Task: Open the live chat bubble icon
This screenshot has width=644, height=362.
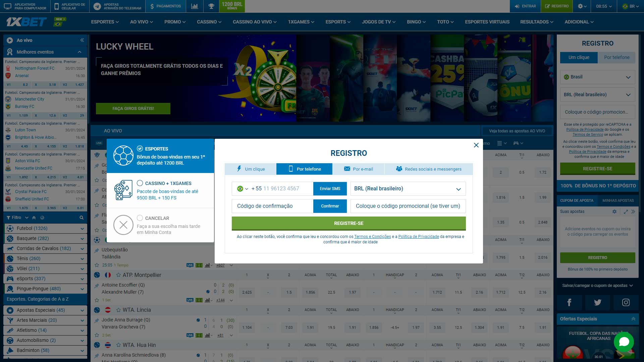Action: tap(624, 342)
